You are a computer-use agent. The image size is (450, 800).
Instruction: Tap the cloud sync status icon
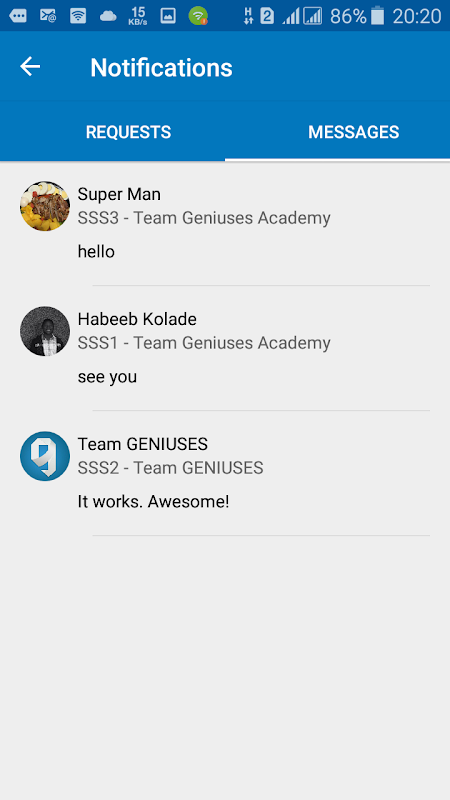[108, 16]
